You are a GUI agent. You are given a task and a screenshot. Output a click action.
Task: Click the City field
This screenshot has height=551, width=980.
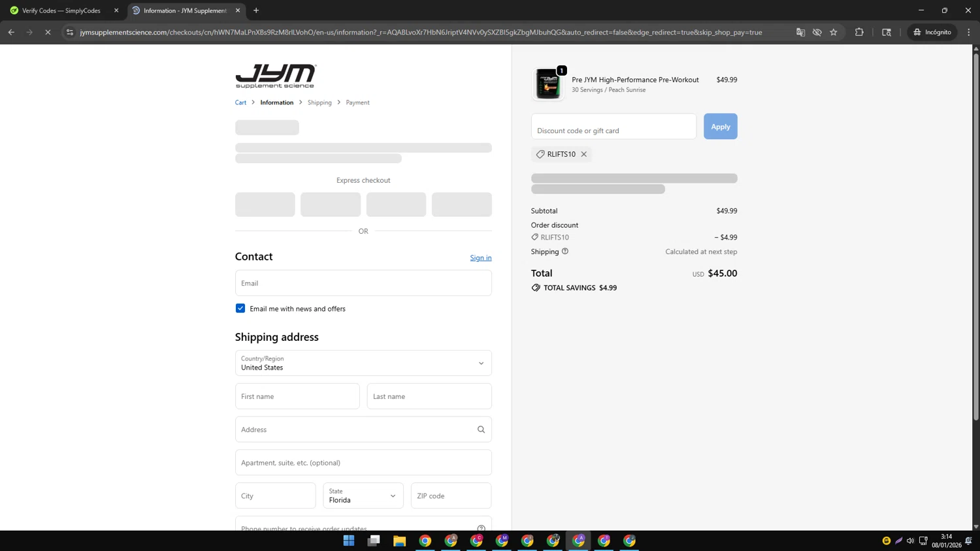(x=275, y=496)
